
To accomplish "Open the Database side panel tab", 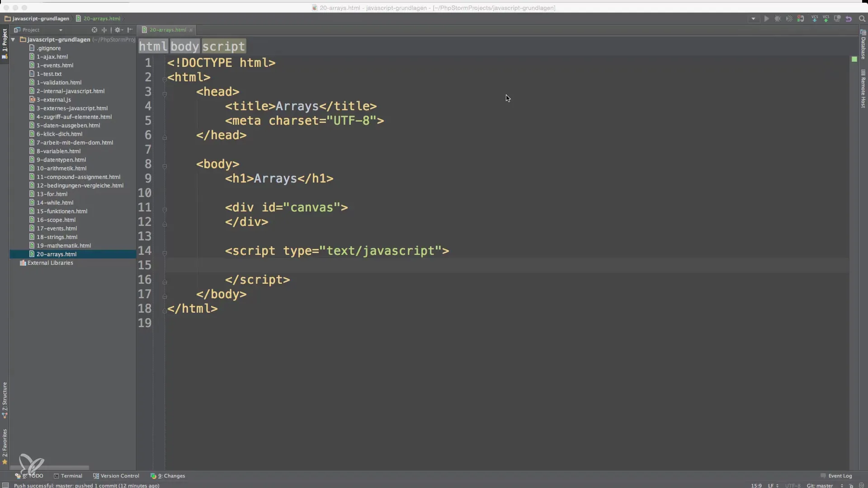I will pyautogui.click(x=863, y=44).
